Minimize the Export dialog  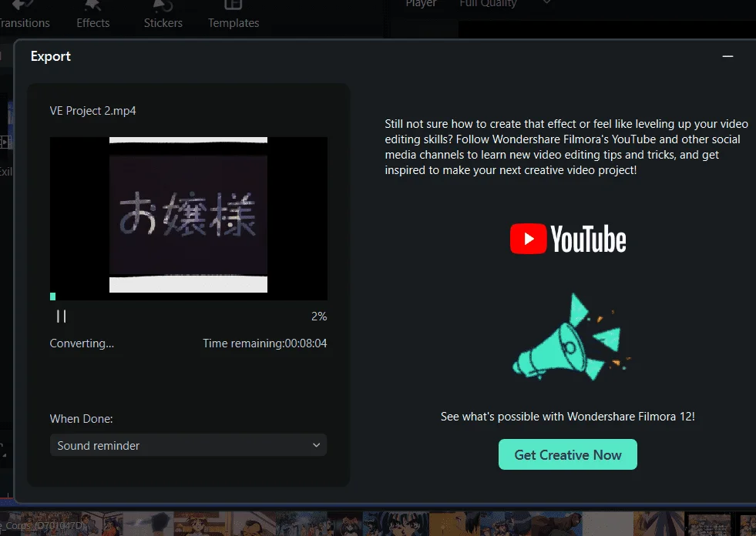coord(727,56)
